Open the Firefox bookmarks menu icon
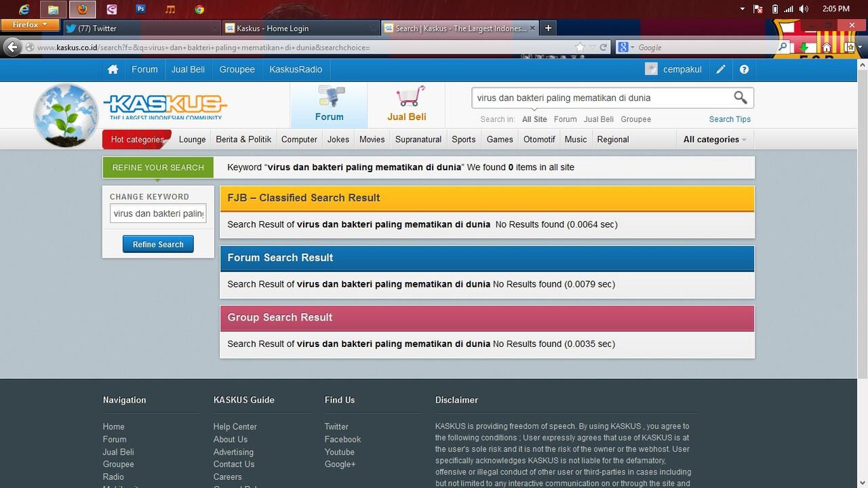Image resolution: width=868 pixels, height=488 pixels. (x=850, y=47)
